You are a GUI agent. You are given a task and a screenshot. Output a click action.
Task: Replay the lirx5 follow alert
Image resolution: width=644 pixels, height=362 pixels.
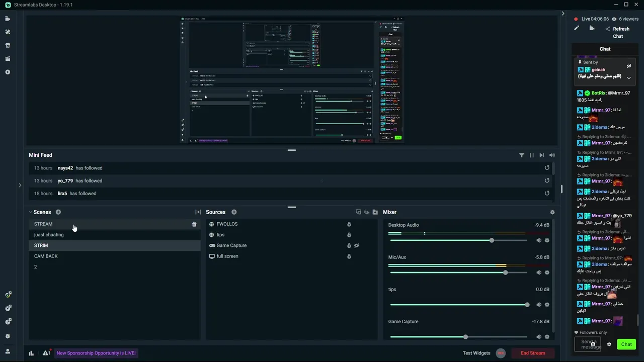coord(547,193)
